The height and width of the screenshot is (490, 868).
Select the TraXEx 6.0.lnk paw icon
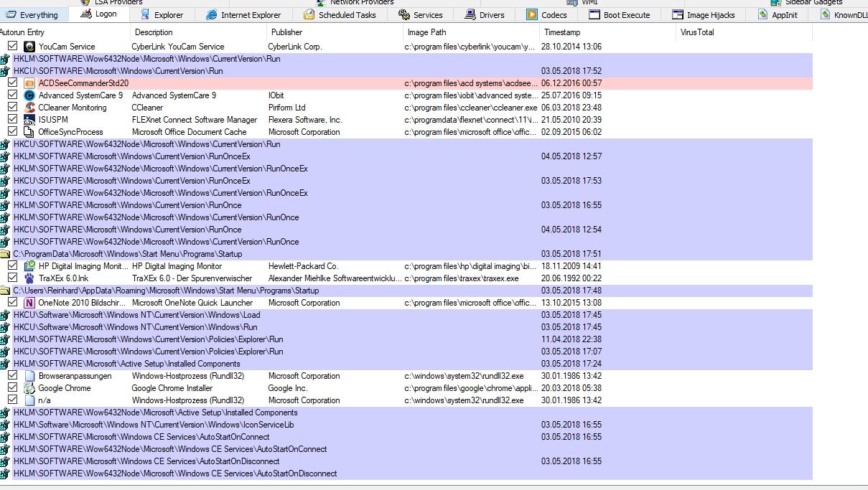coord(29,278)
